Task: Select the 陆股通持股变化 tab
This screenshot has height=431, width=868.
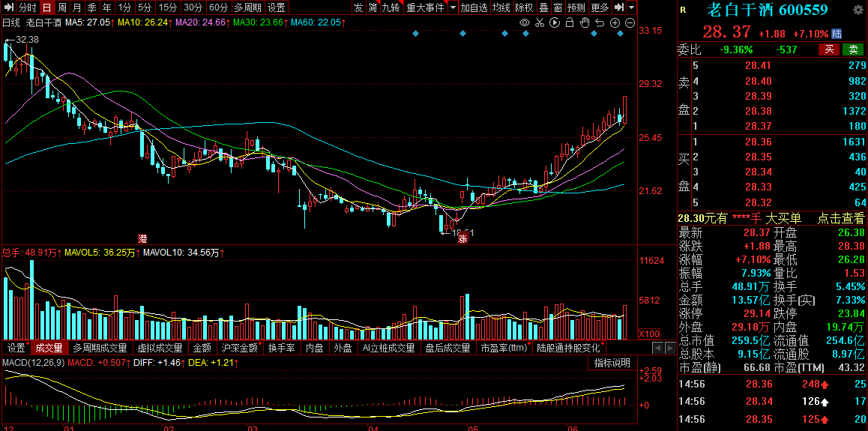Action: [x=568, y=348]
